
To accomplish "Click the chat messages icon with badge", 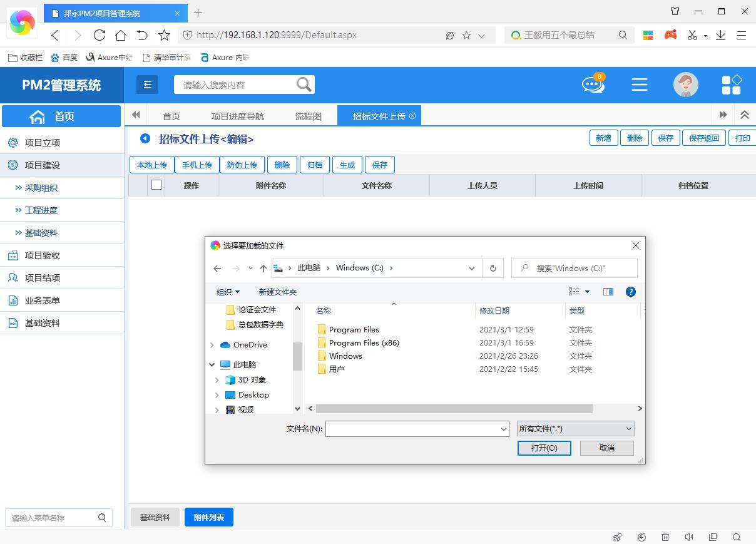I will pos(593,85).
